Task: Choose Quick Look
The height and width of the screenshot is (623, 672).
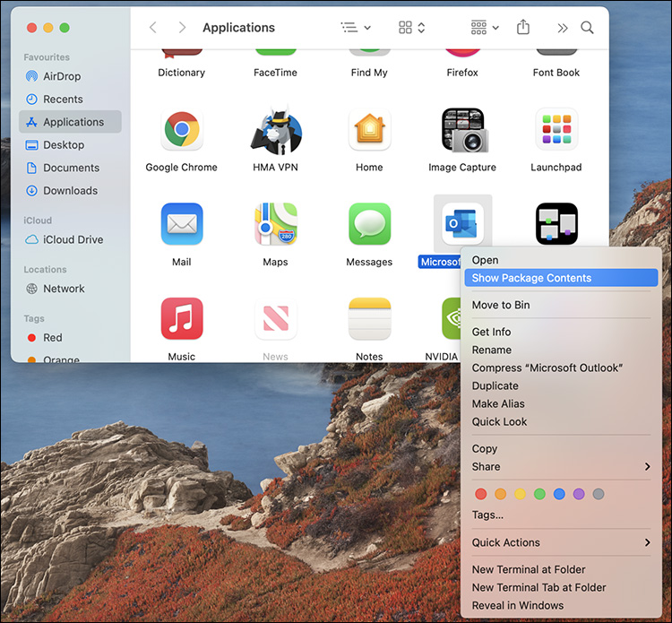Action: tap(561, 422)
